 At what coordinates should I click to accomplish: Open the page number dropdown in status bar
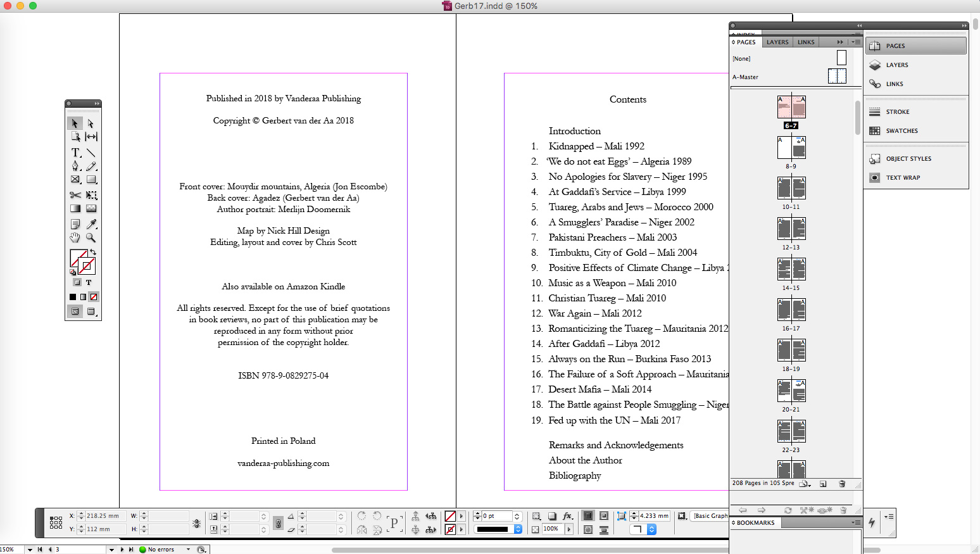click(x=111, y=550)
